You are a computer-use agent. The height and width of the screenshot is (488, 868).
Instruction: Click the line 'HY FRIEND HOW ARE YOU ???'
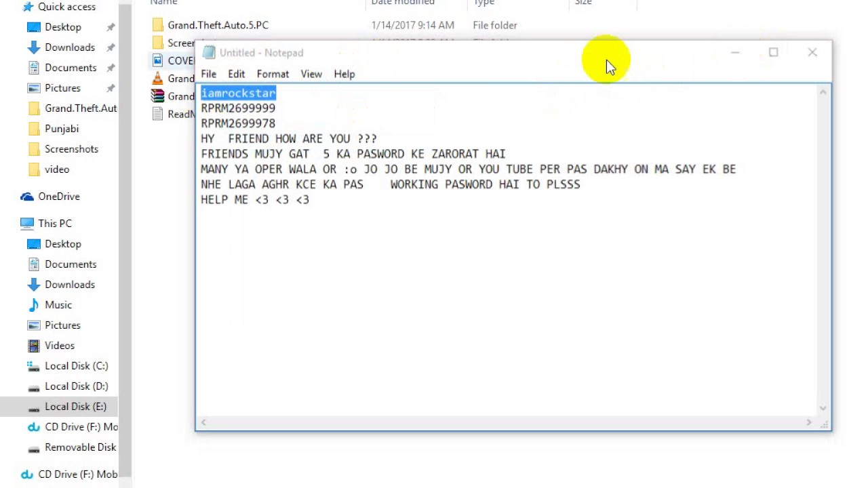[x=289, y=139]
